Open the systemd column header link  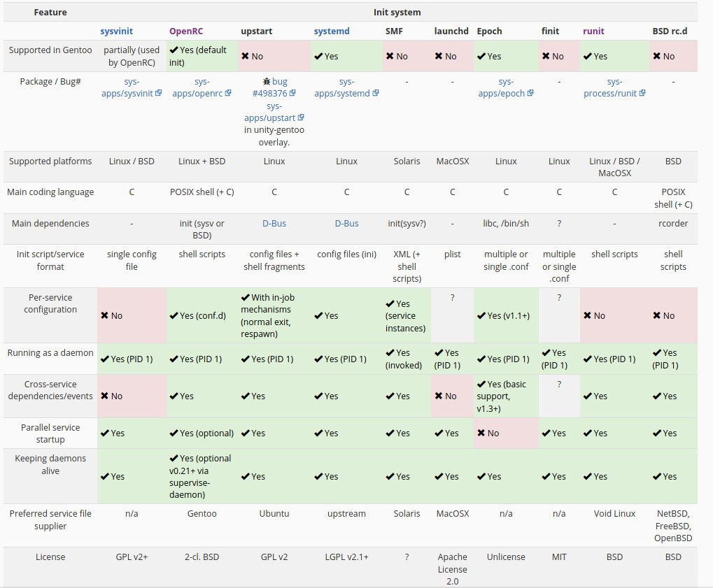332,31
